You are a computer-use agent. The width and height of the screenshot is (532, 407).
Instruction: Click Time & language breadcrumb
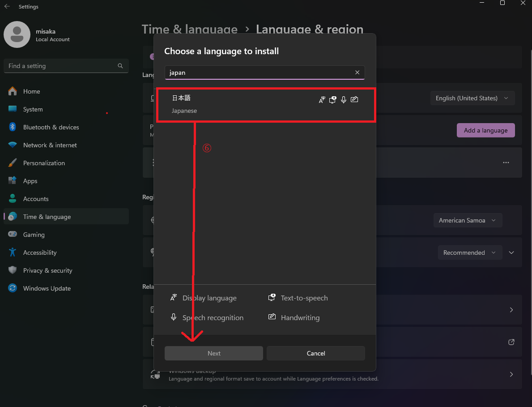189,29
